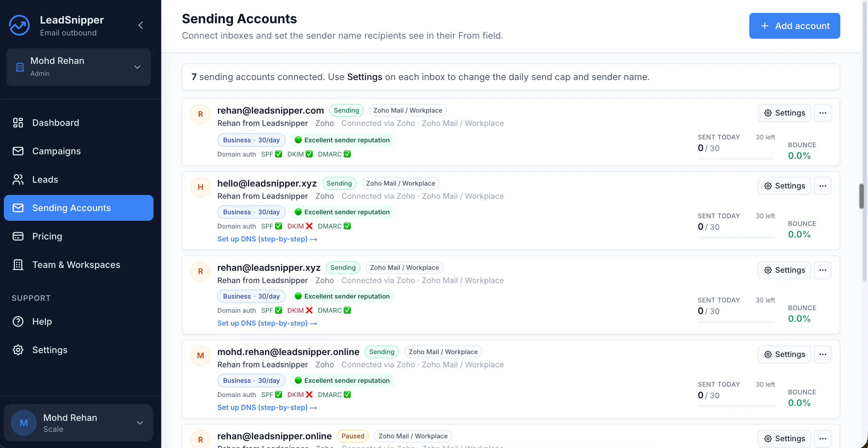The image size is (868, 448).
Task: Go to Campaigns
Action: (x=78, y=151)
